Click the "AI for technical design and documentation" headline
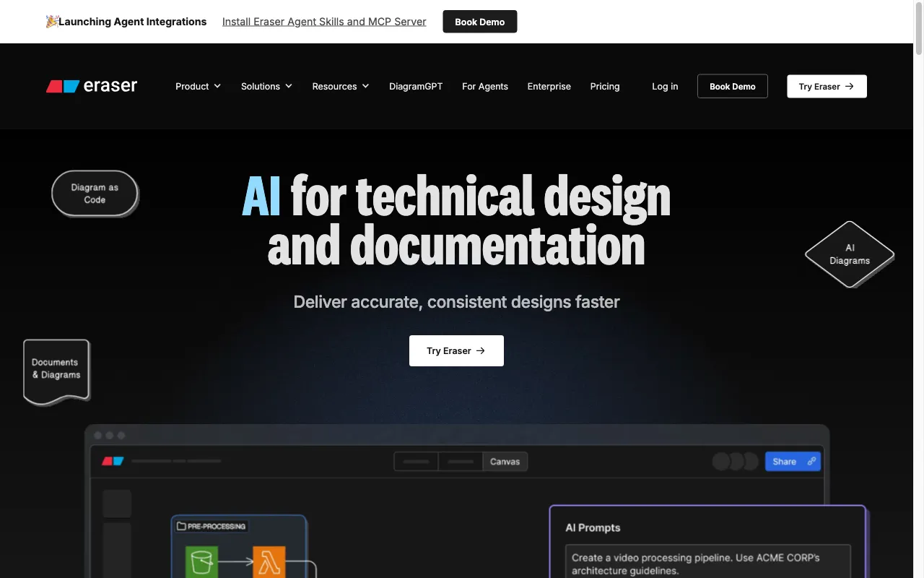The image size is (924, 578). [456, 220]
